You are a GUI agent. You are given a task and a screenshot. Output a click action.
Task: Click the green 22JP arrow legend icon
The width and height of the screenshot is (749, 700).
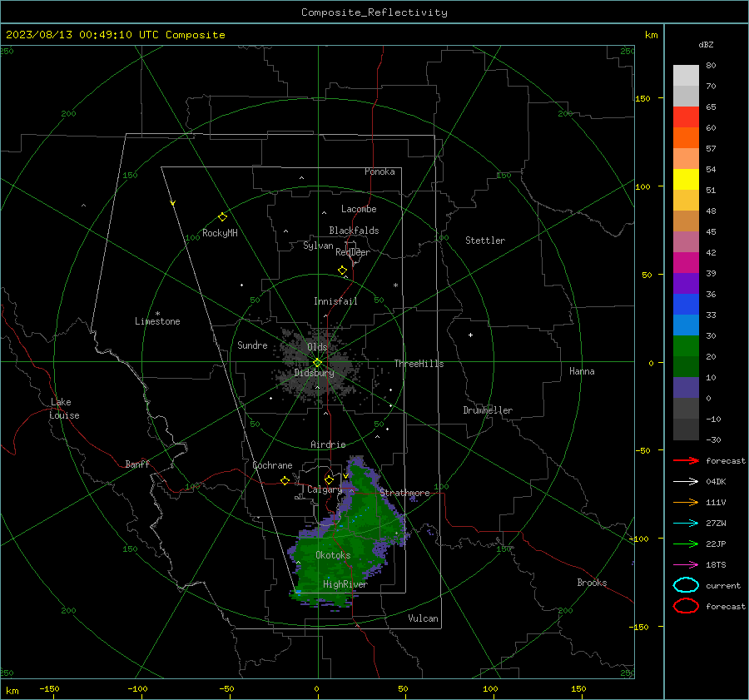pos(686,544)
